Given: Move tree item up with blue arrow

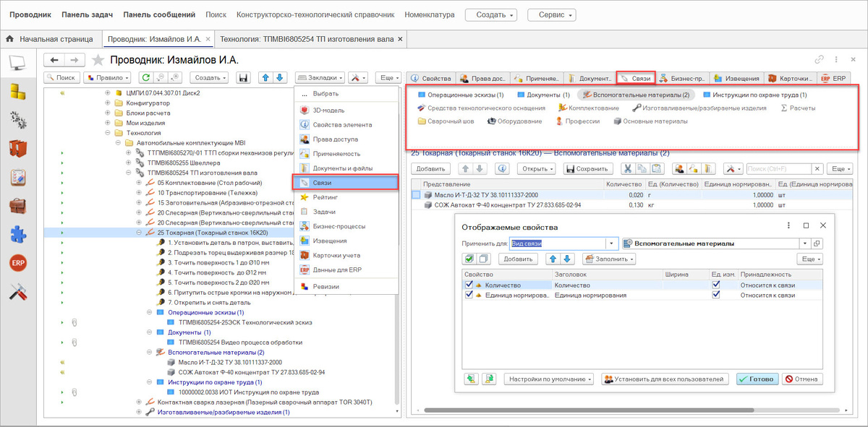Looking at the screenshot, I should coord(265,77).
